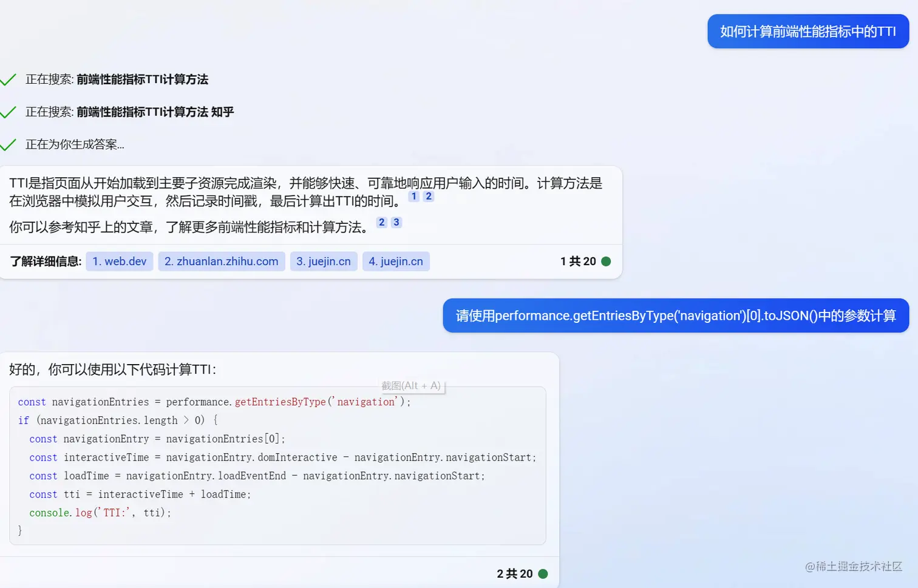Open the 3. juejin.cn source link
Screen dimensions: 918x588
coord(324,262)
